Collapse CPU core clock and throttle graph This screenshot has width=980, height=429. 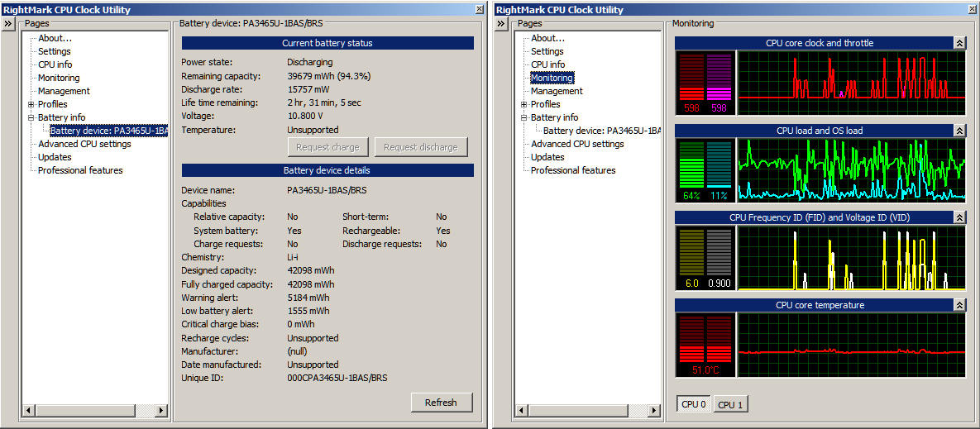coord(958,43)
